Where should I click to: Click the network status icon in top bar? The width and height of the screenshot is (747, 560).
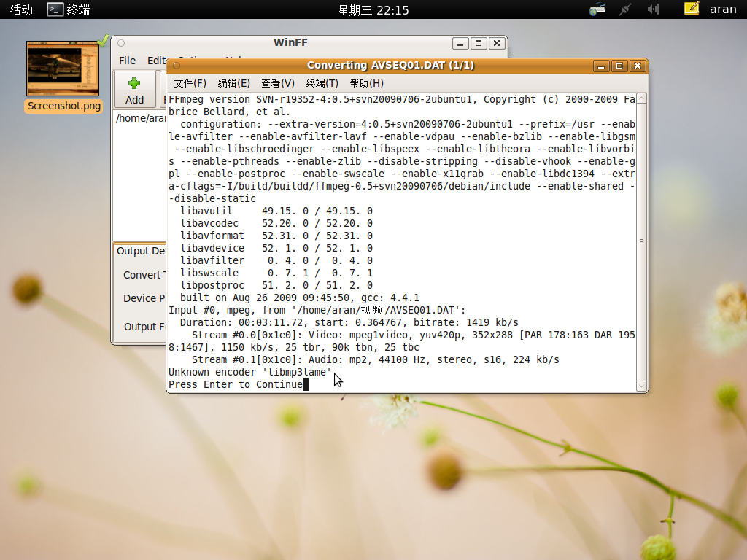tap(597, 9)
